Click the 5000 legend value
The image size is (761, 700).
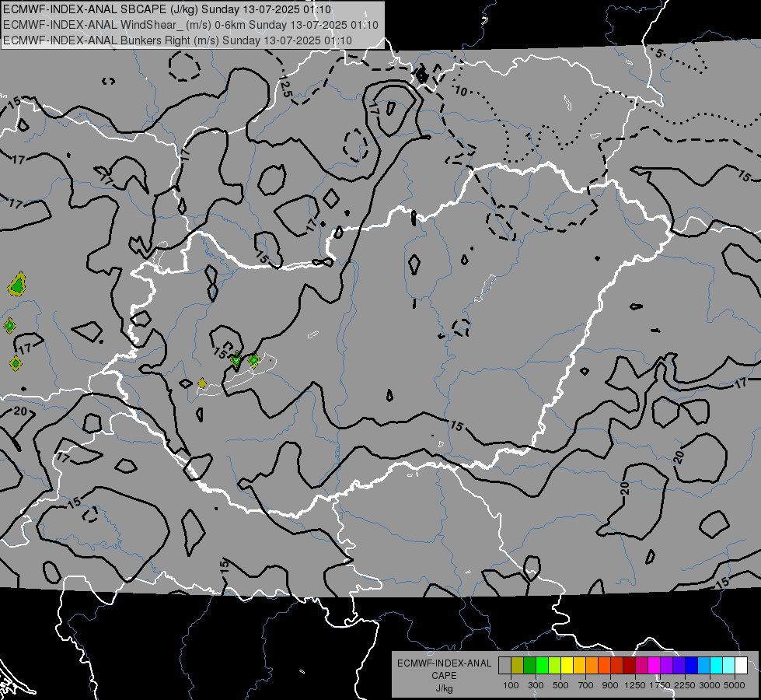coord(735,685)
